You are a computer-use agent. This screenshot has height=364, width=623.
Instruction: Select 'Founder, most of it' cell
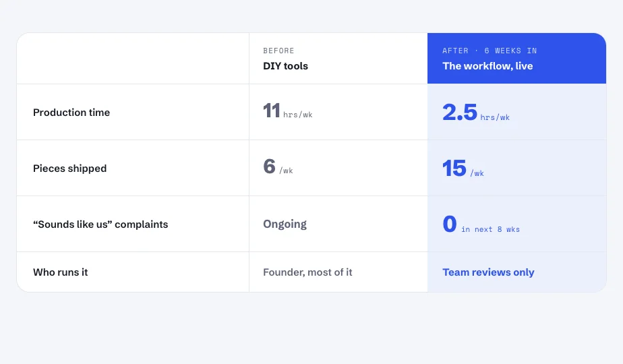(307, 272)
